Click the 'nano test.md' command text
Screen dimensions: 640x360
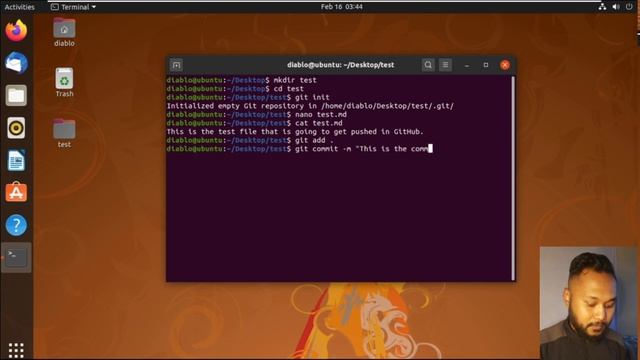pyautogui.click(x=321, y=114)
